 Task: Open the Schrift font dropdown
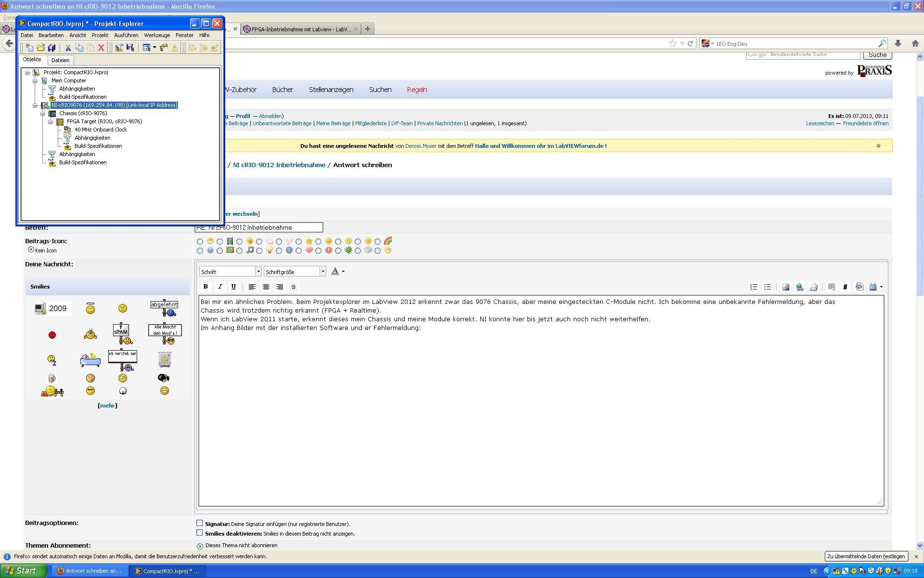(258, 272)
